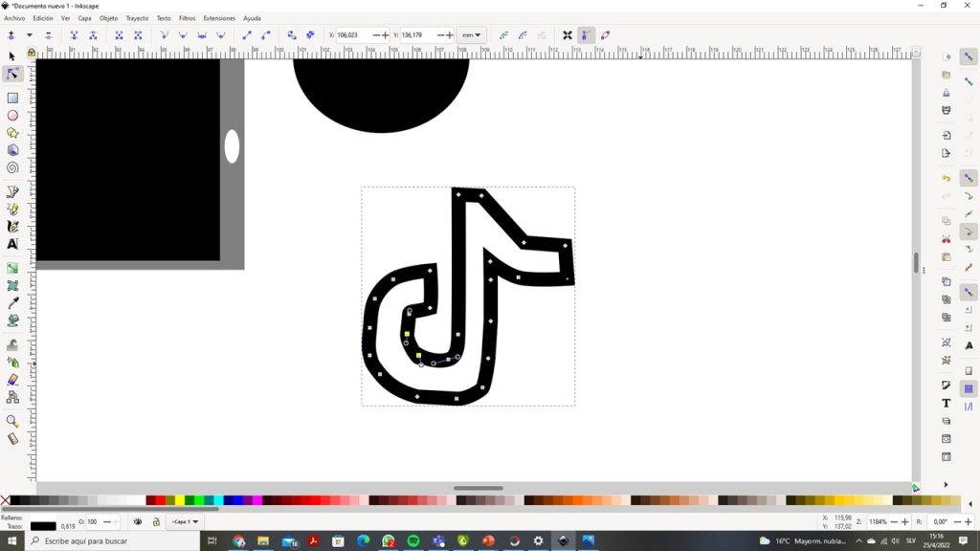Select the Spray tool
This screenshot has height=551, width=980.
click(12, 363)
